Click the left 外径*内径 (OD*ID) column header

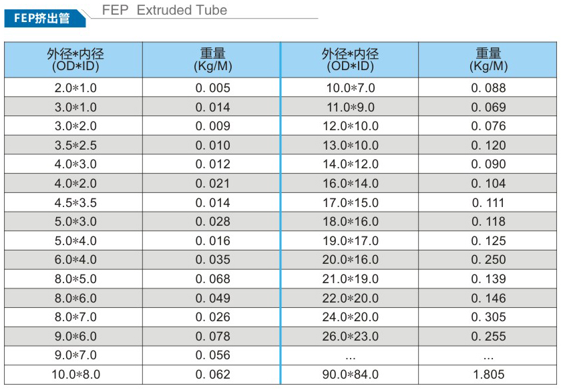[x=75, y=59]
